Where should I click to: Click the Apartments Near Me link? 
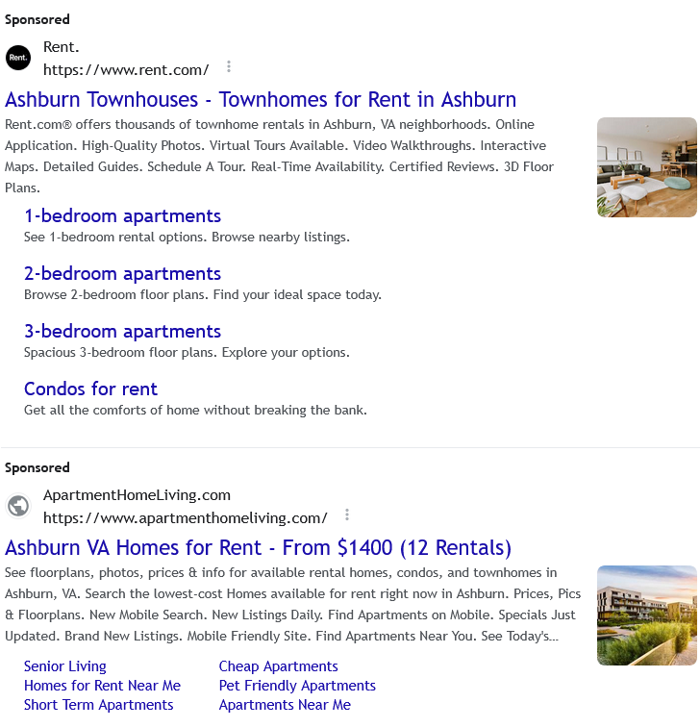coord(285,705)
